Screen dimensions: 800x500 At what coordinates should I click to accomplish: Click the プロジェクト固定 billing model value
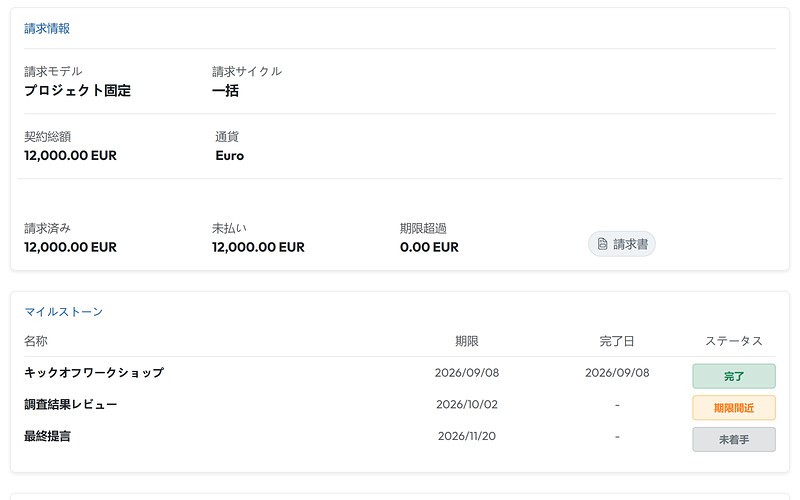click(78, 91)
